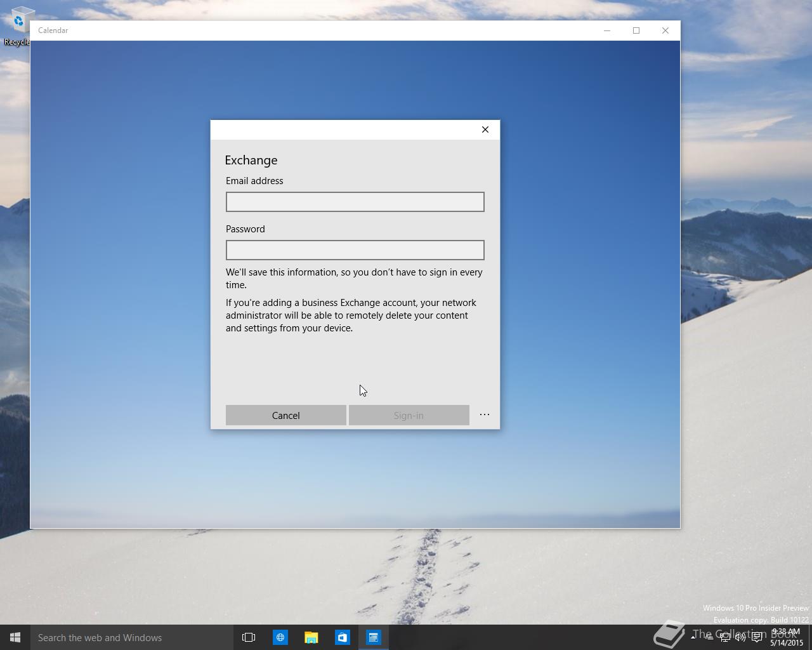Viewport: 812px width, 650px height.
Task: Open the Windows Start menu
Action: click(15, 637)
